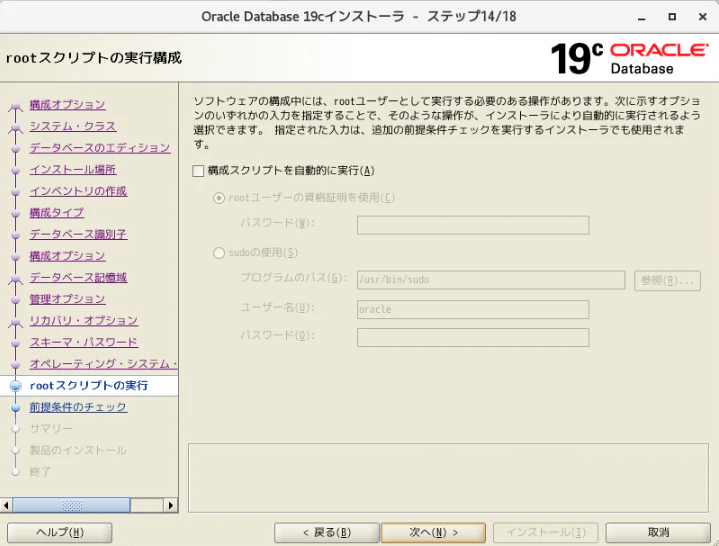The image size is (719, 546).
Task: Click the 終了 step label
Action: pos(40,471)
